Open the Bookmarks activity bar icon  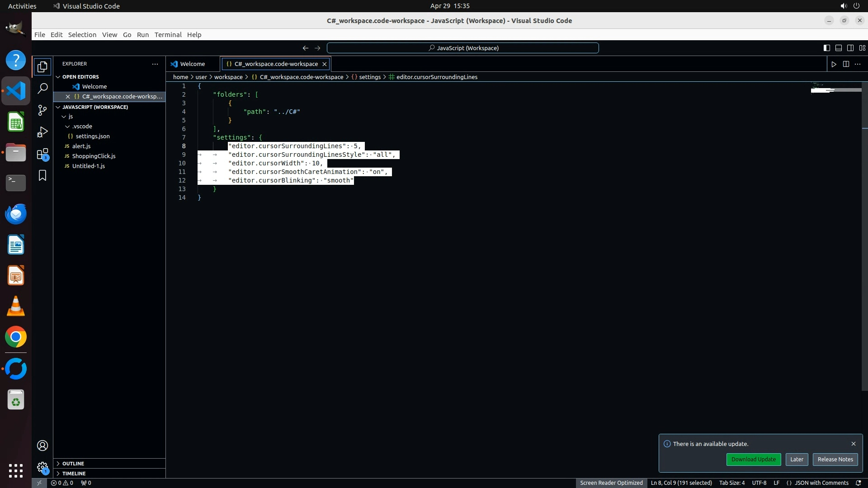[42, 175]
